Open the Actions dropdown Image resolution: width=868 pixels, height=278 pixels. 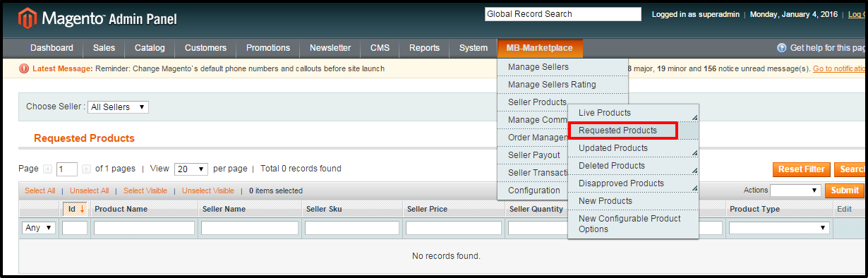(795, 191)
